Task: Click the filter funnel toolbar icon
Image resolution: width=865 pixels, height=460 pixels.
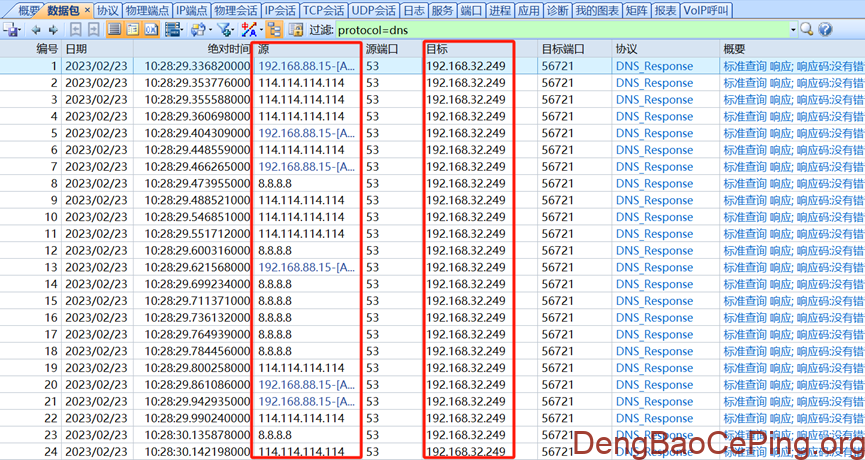Action: pos(223,30)
